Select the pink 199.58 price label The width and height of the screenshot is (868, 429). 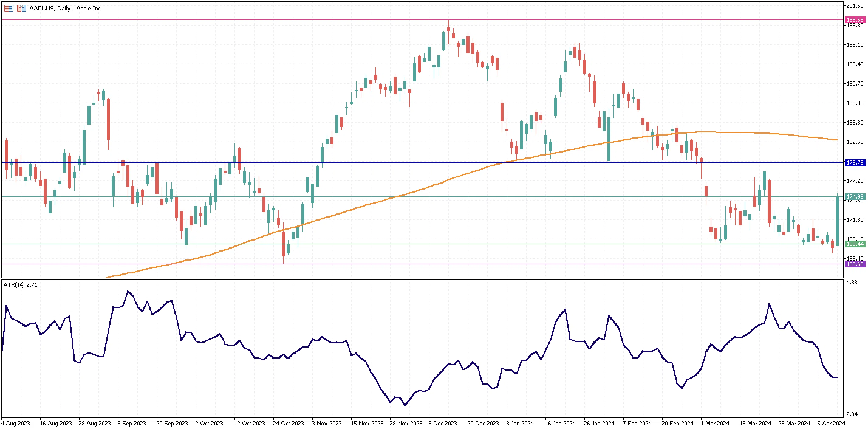855,20
